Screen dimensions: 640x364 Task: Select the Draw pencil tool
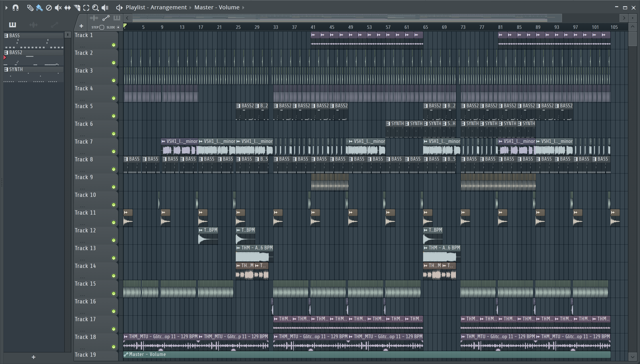30,8
